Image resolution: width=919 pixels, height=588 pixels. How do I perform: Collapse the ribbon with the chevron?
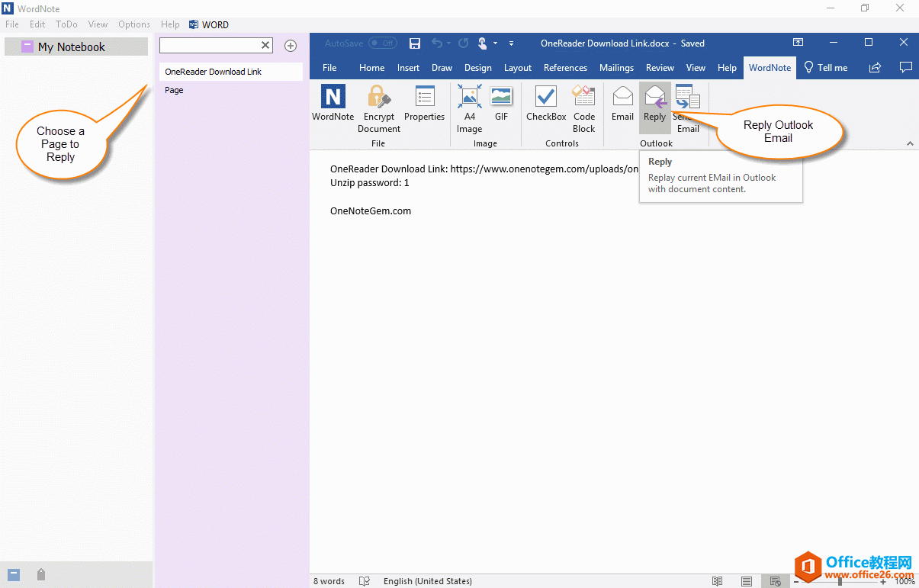[x=909, y=143]
